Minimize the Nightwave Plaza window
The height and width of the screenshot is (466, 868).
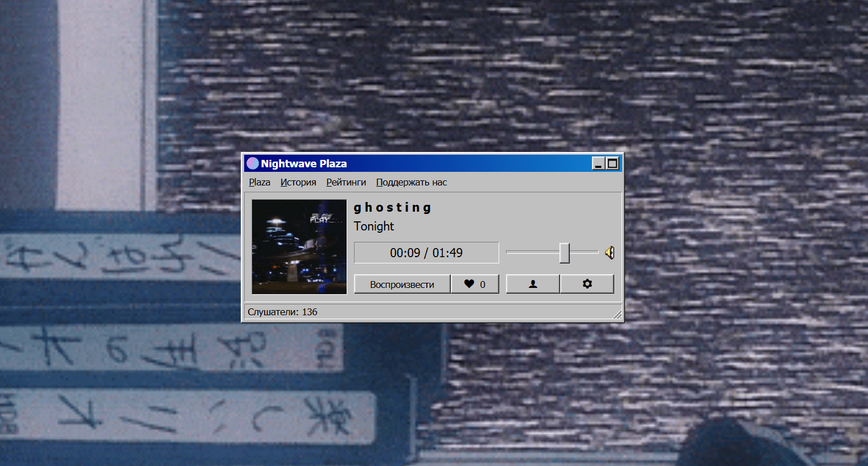(598, 164)
